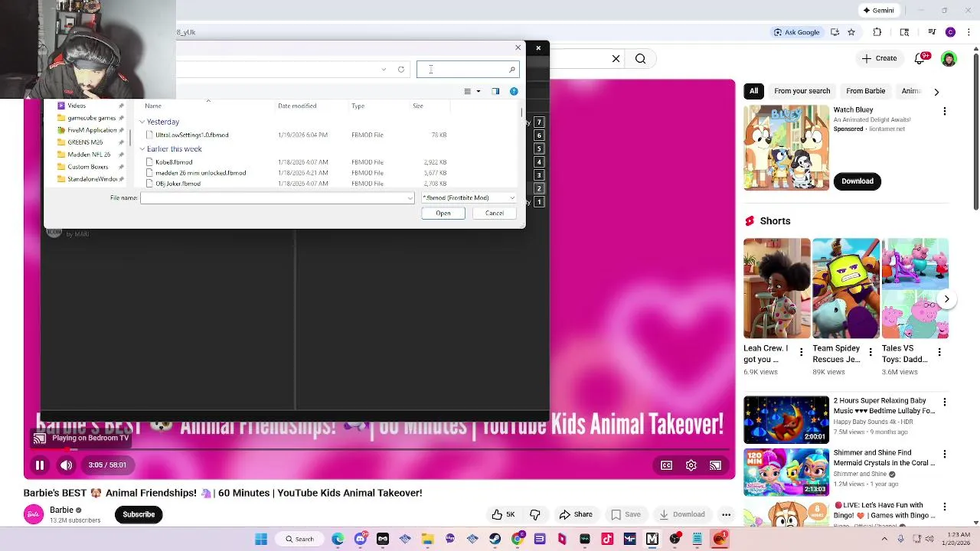The image size is (980, 551).
Task: Open options for Leah Crew short
Action: point(802,353)
